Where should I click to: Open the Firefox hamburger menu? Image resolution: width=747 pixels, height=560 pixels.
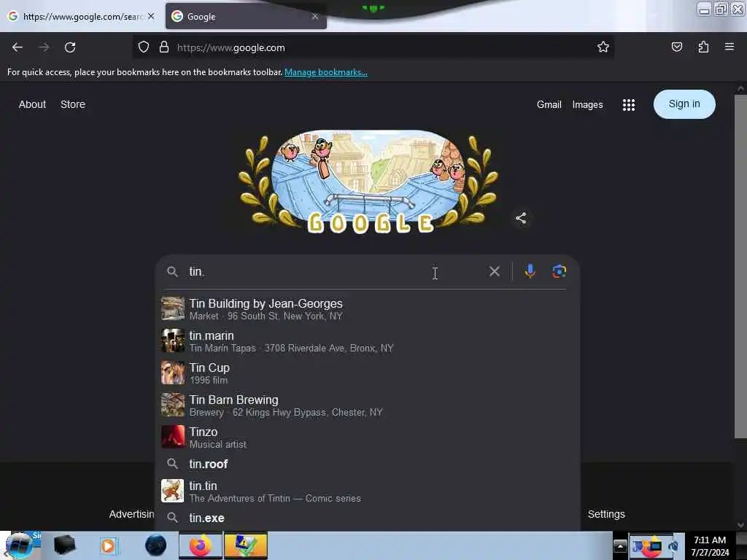pyautogui.click(x=729, y=47)
